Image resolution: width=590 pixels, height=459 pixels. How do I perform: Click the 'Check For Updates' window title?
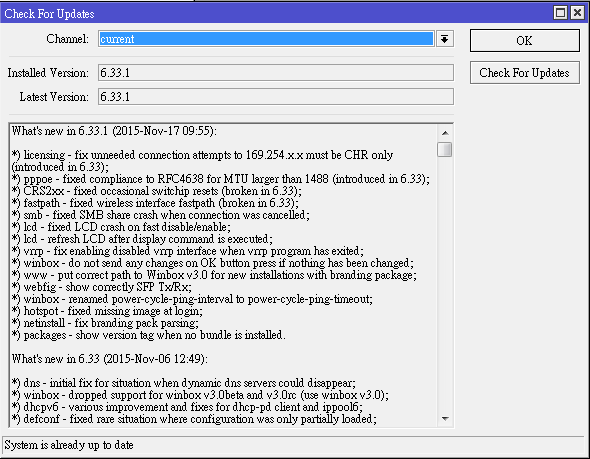[x=49, y=14]
